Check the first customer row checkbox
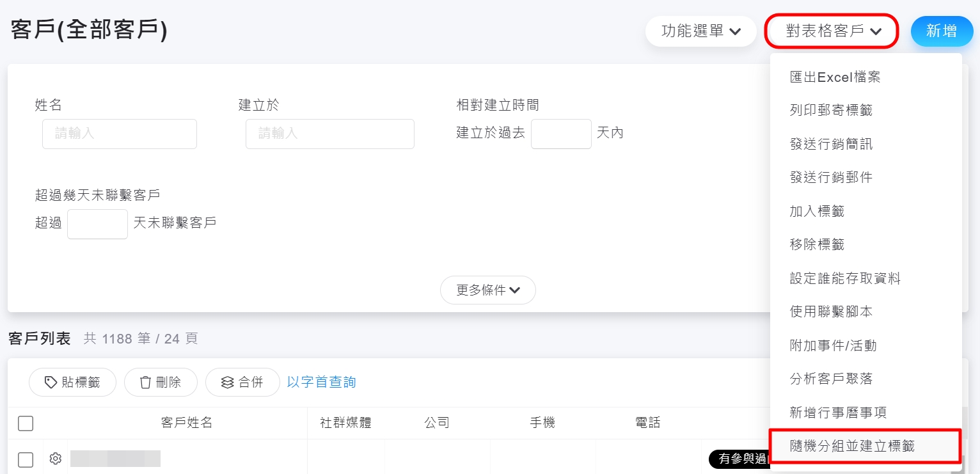Image resolution: width=980 pixels, height=474 pixels. click(x=26, y=459)
